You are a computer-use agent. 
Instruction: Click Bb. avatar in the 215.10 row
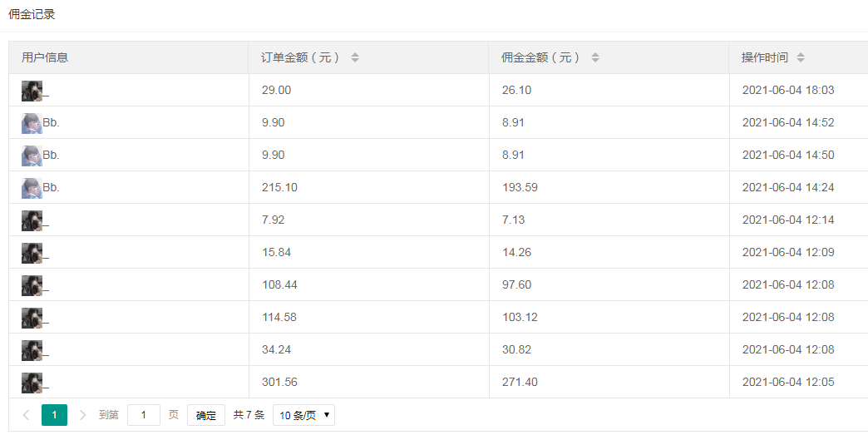32,188
